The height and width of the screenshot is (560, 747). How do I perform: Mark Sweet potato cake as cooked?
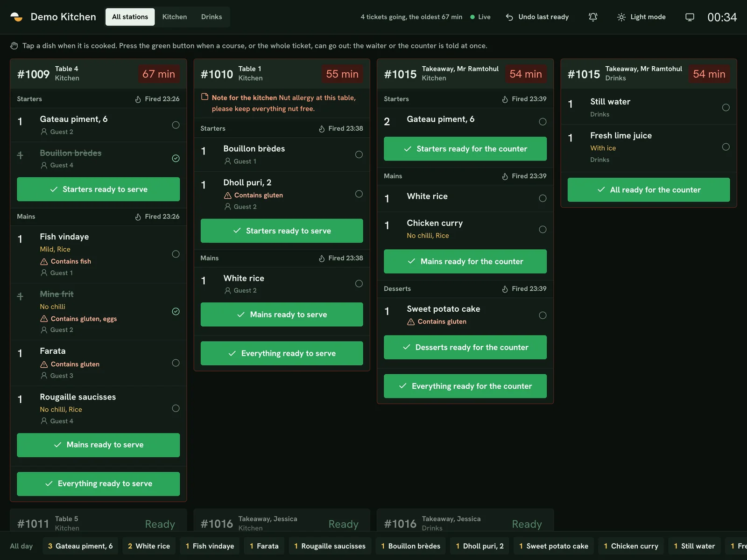pos(543,315)
